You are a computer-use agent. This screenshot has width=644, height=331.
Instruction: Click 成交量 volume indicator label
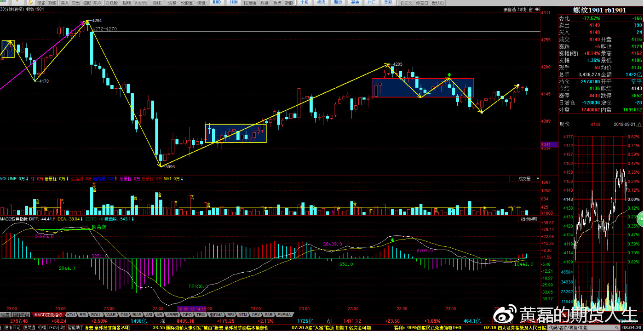525,178
